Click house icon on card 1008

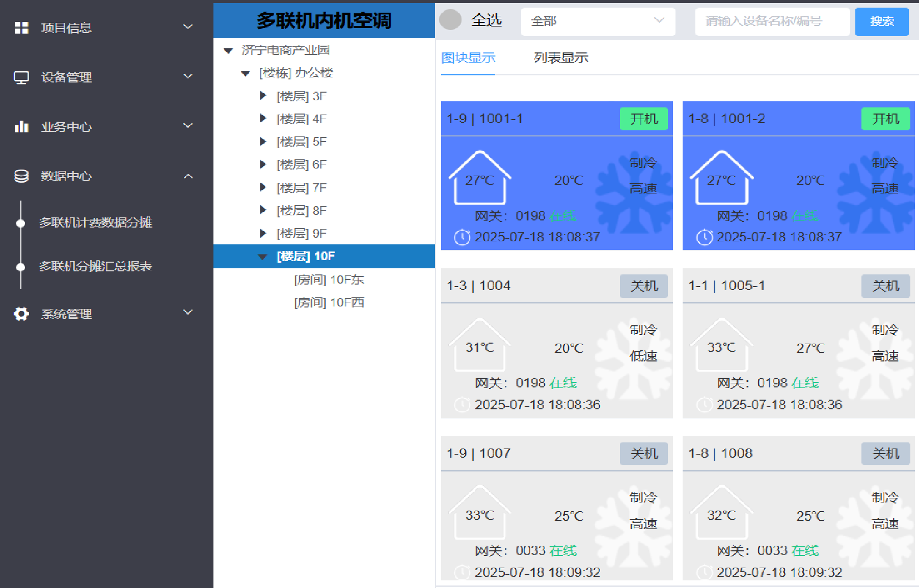[721, 512]
